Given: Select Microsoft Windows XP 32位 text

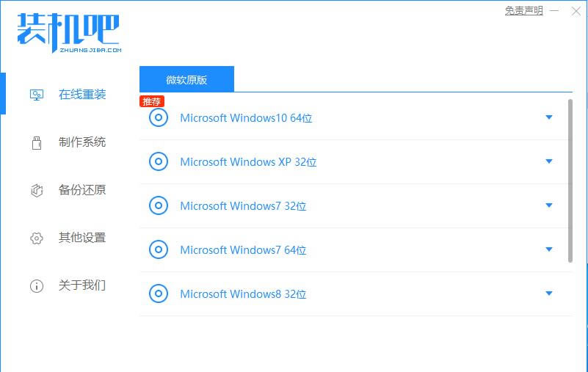Looking at the screenshot, I should tap(248, 162).
